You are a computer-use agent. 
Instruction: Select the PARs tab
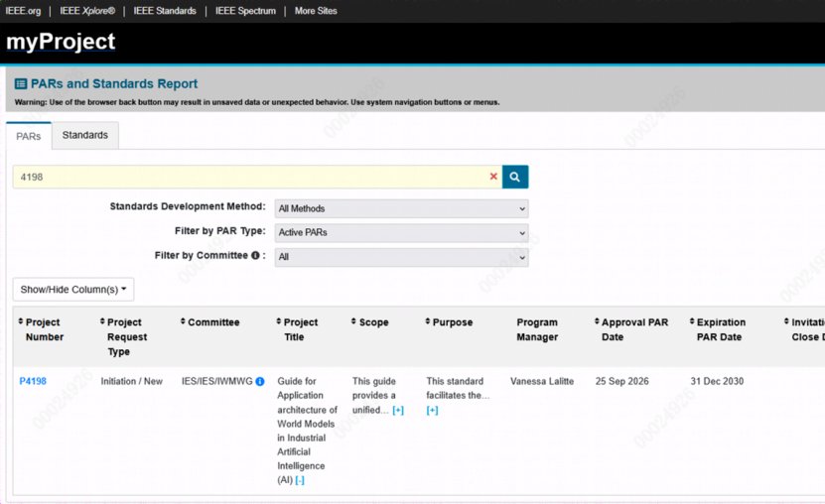(29, 136)
